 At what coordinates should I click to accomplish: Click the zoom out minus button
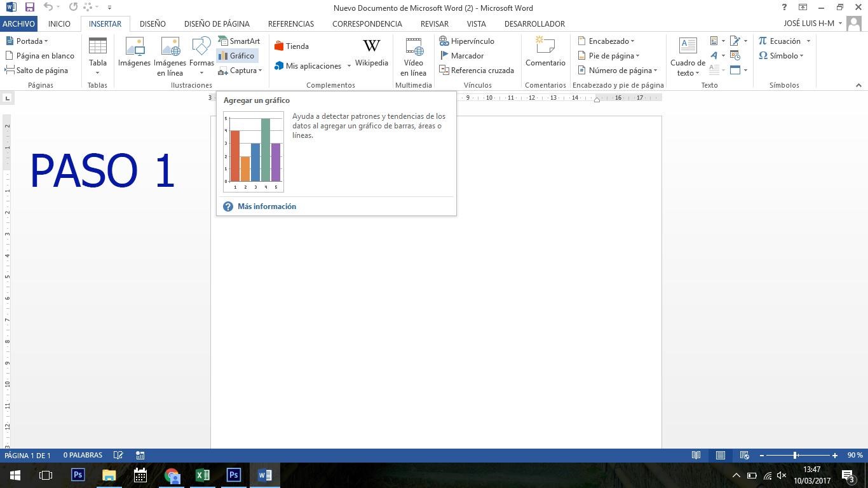tap(762, 456)
